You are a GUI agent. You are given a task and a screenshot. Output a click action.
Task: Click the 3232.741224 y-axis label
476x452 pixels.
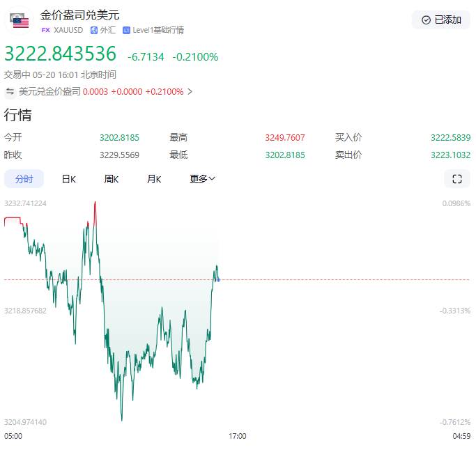click(25, 203)
